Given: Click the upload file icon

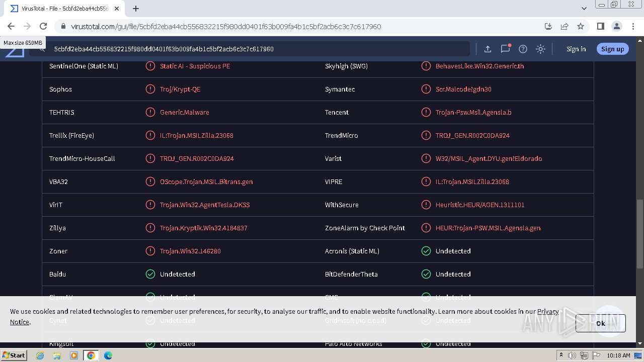Looking at the screenshot, I should click(x=488, y=49).
